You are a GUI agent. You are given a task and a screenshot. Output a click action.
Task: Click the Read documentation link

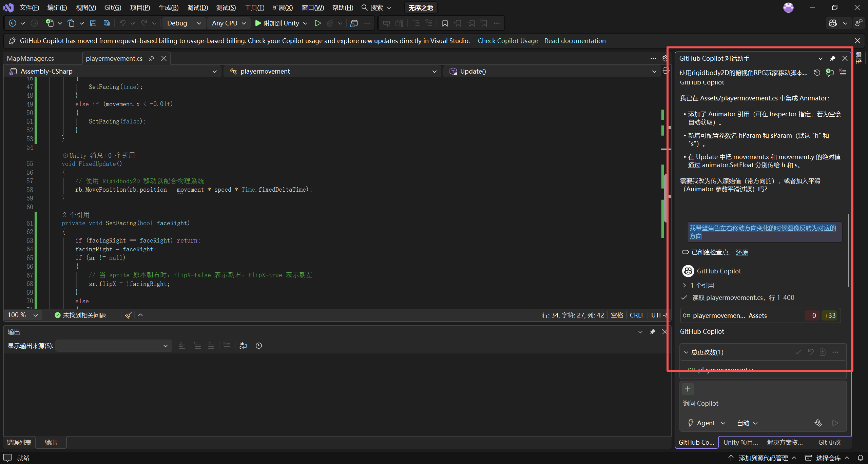(575, 41)
